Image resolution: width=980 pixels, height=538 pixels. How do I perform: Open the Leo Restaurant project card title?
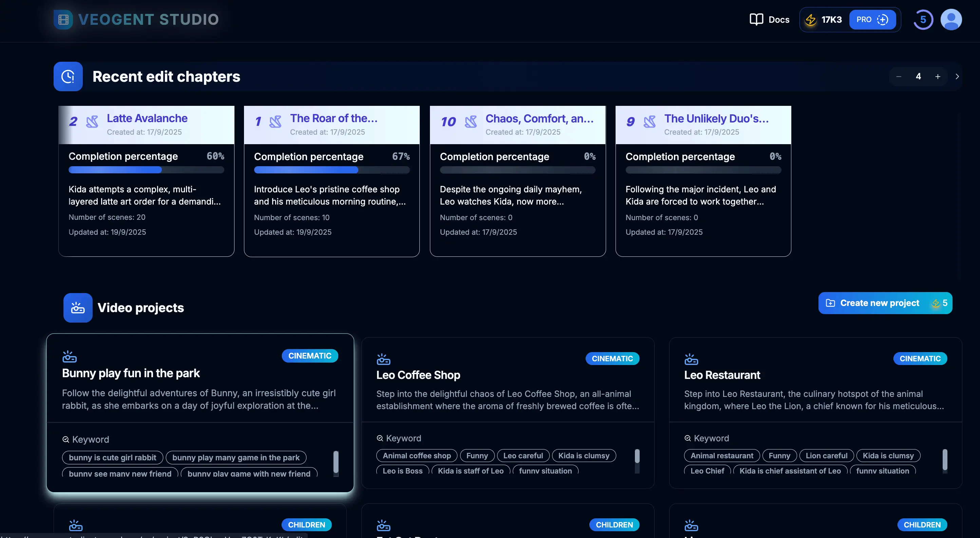tap(722, 375)
